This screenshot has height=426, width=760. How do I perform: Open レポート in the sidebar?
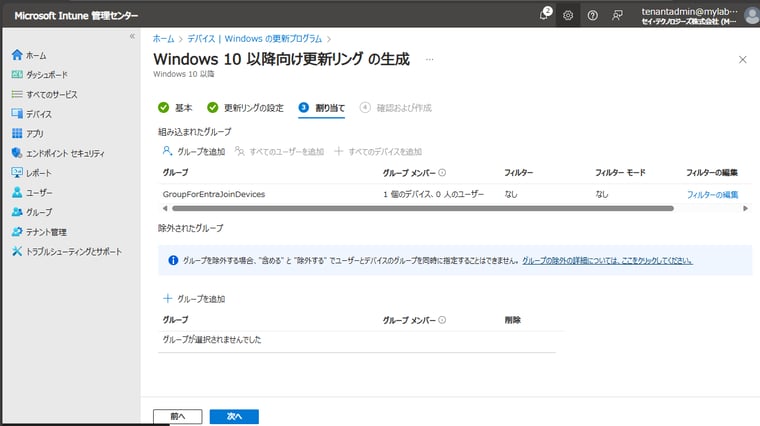tap(32, 173)
